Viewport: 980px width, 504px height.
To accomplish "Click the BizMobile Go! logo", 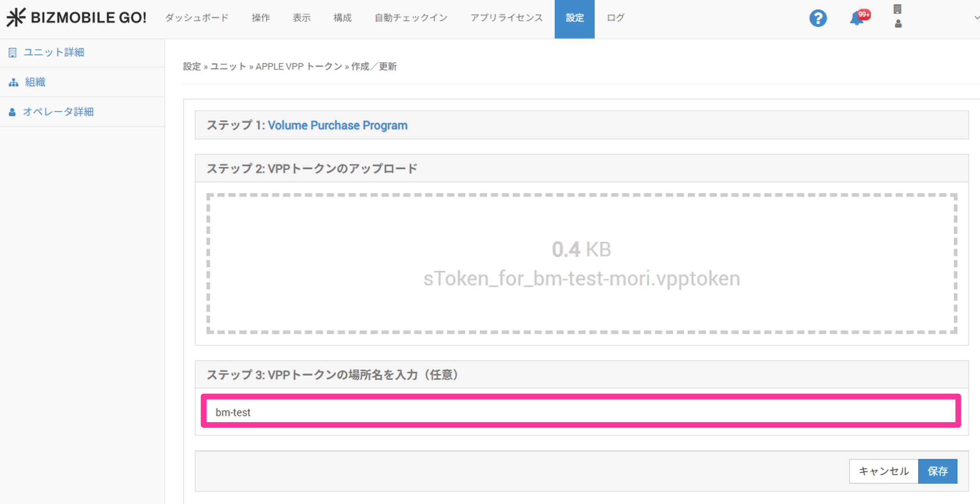I will 76,18.
